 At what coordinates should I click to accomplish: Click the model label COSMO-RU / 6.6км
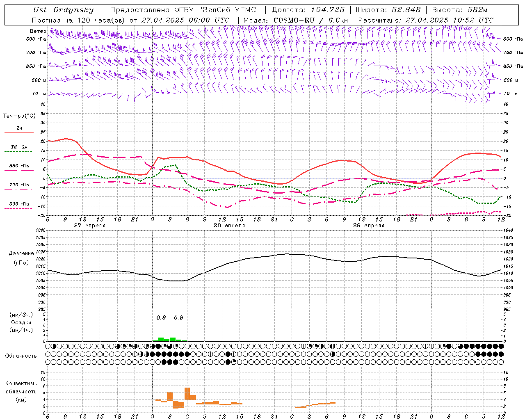click(310, 20)
